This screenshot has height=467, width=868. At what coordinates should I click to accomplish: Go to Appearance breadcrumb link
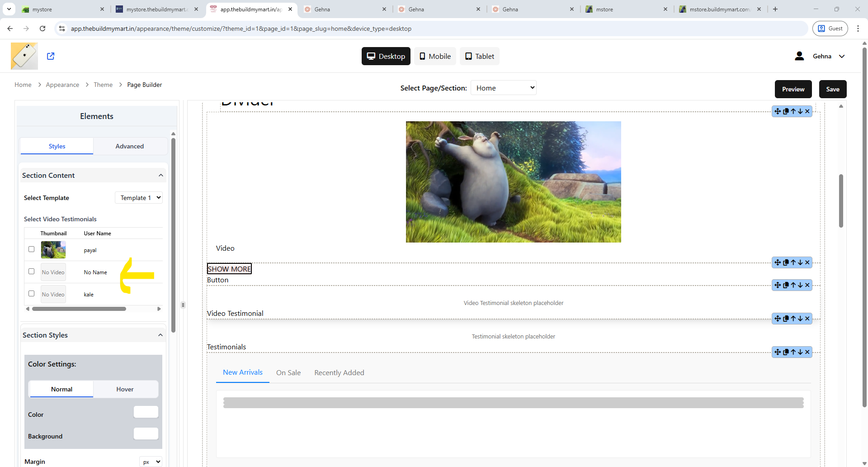coord(62,85)
